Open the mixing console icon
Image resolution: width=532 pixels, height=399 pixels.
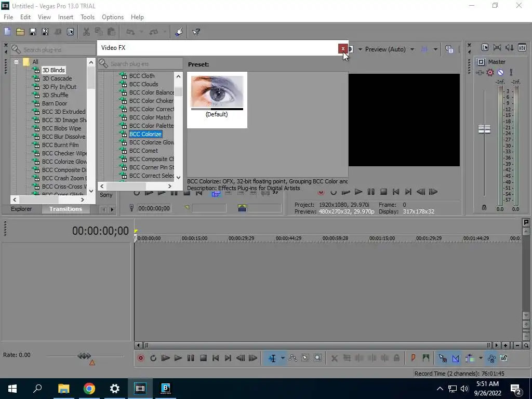pyautogui.click(x=522, y=47)
